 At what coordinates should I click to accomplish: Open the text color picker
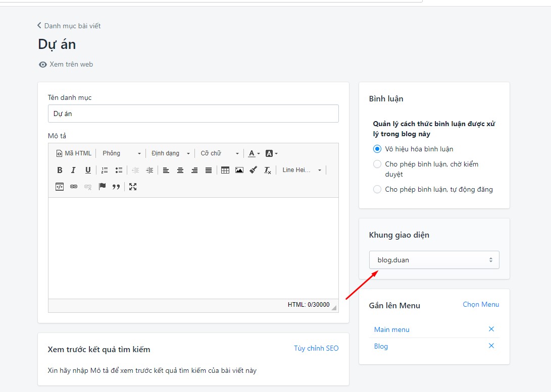click(x=254, y=153)
